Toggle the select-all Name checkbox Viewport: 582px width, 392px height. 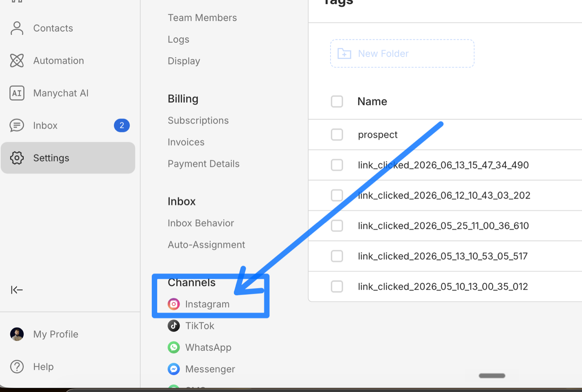pos(337,101)
